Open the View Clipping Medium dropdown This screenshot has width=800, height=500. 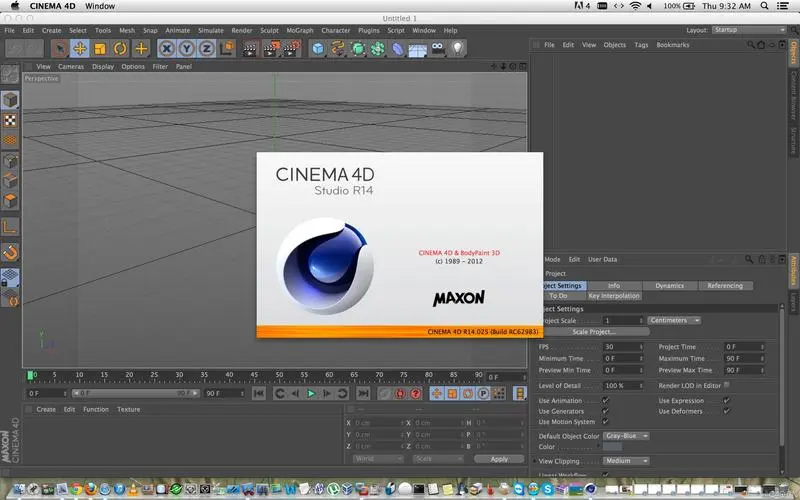point(626,461)
